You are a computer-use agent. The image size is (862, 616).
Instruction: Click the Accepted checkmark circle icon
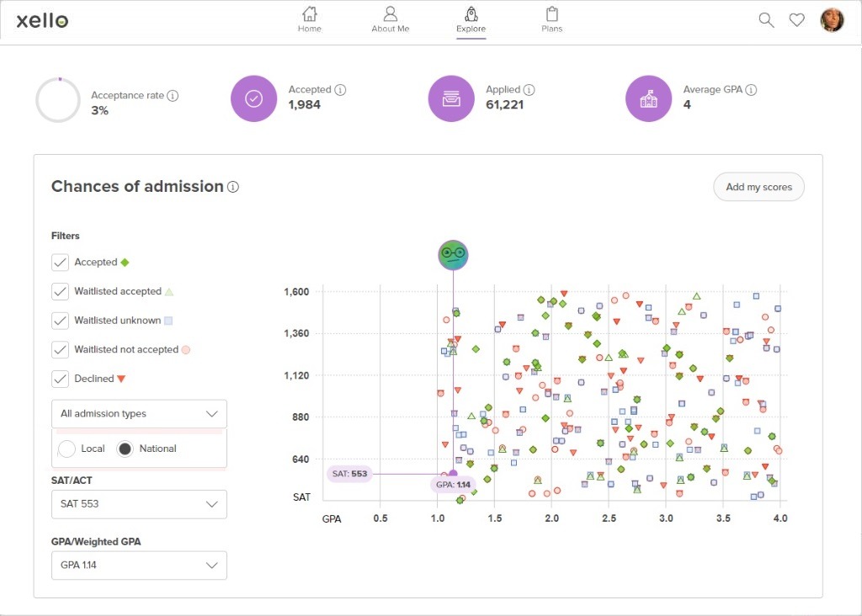click(x=253, y=99)
